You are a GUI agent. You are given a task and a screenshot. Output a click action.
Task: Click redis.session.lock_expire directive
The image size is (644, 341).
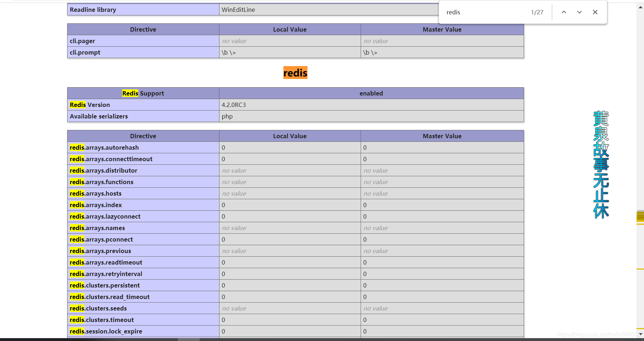pyautogui.click(x=106, y=331)
